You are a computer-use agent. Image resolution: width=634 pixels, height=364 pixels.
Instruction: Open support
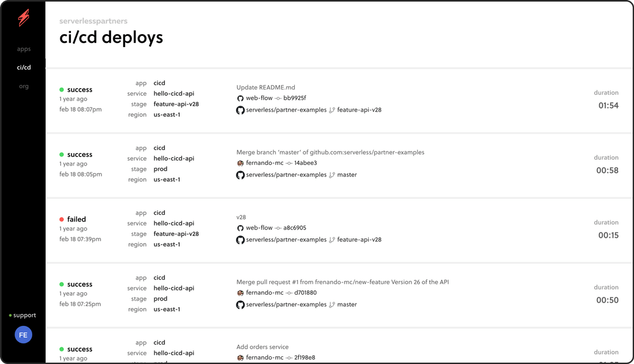click(23, 315)
